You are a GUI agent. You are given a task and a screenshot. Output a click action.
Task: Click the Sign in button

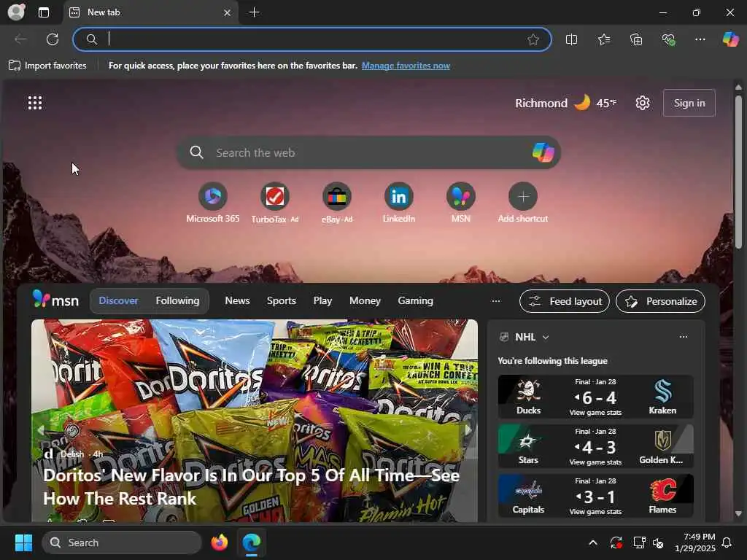coord(689,103)
